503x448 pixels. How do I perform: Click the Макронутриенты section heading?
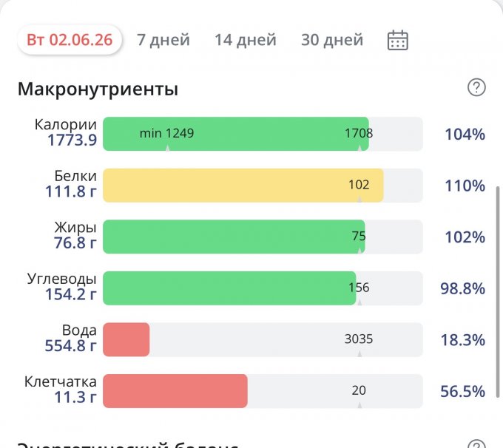click(x=98, y=89)
